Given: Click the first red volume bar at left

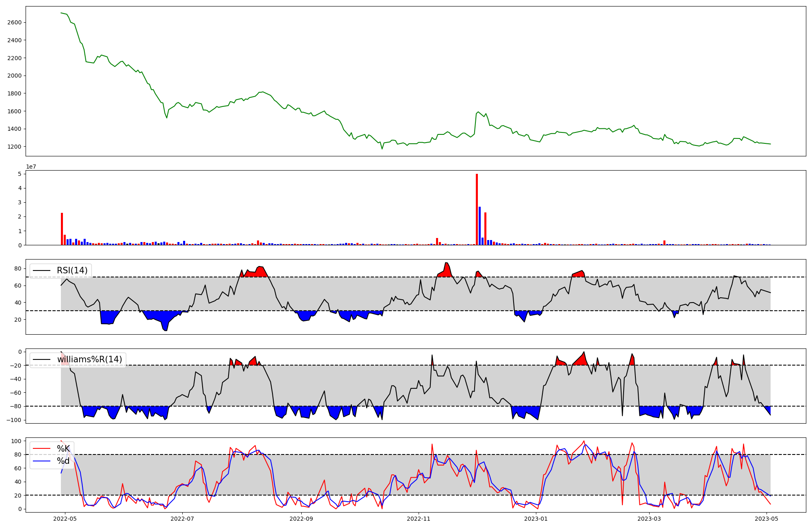Looking at the screenshot, I should 62,229.
